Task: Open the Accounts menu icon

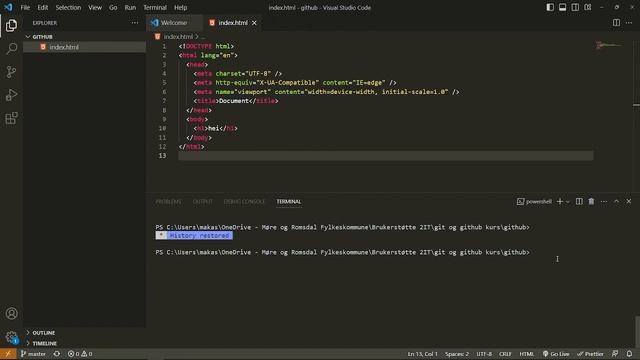Action: (x=11, y=313)
